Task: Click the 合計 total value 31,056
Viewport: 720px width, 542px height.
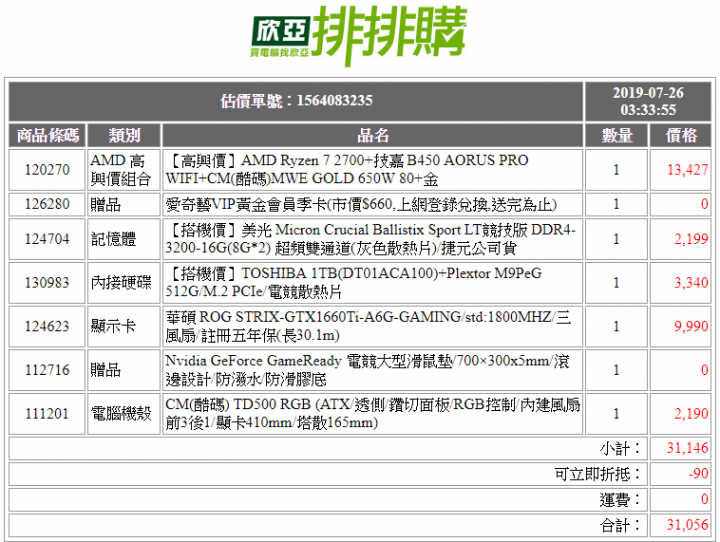Action: 687,525
